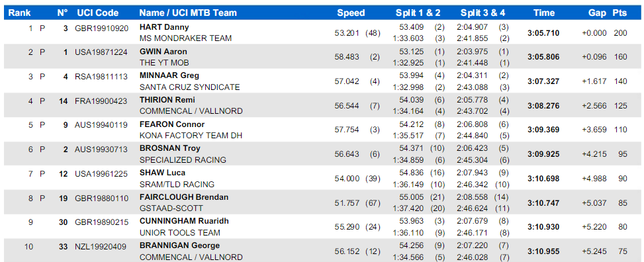Click the Name / UCI MTB Team header
This screenshot has height=262, width=644.
tap(188, 13)
